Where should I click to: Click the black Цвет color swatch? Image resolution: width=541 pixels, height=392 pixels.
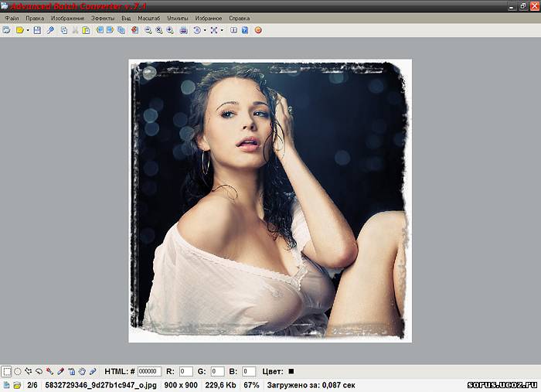tap(291, 371)
